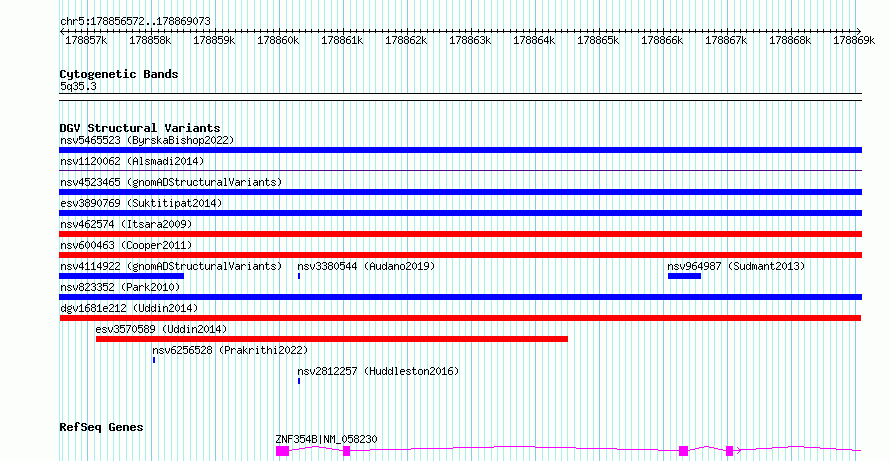Open the nsv964987 (Sudmant2013) variant label
Screen dimensions: 890x461
tap(736, 266)
